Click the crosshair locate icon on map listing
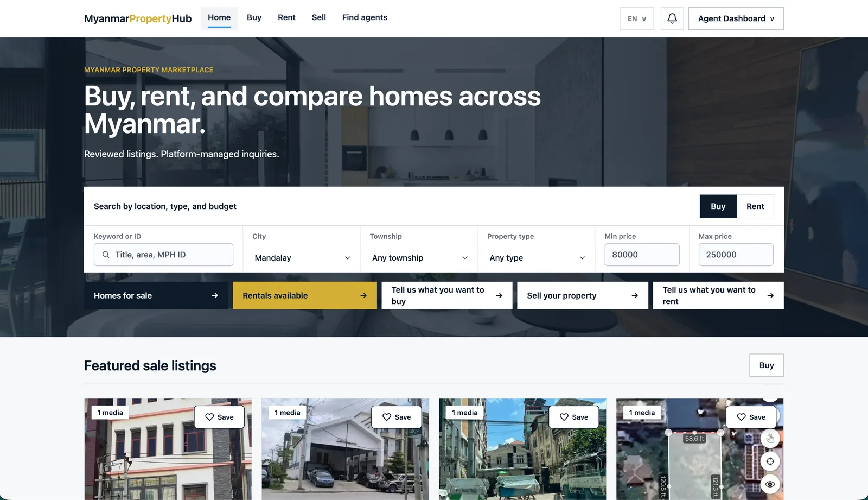 [x=770, y=461]
